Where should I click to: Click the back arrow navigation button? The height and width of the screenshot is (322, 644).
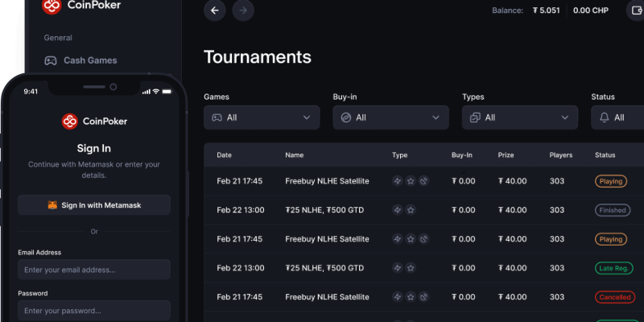[214, 10]
